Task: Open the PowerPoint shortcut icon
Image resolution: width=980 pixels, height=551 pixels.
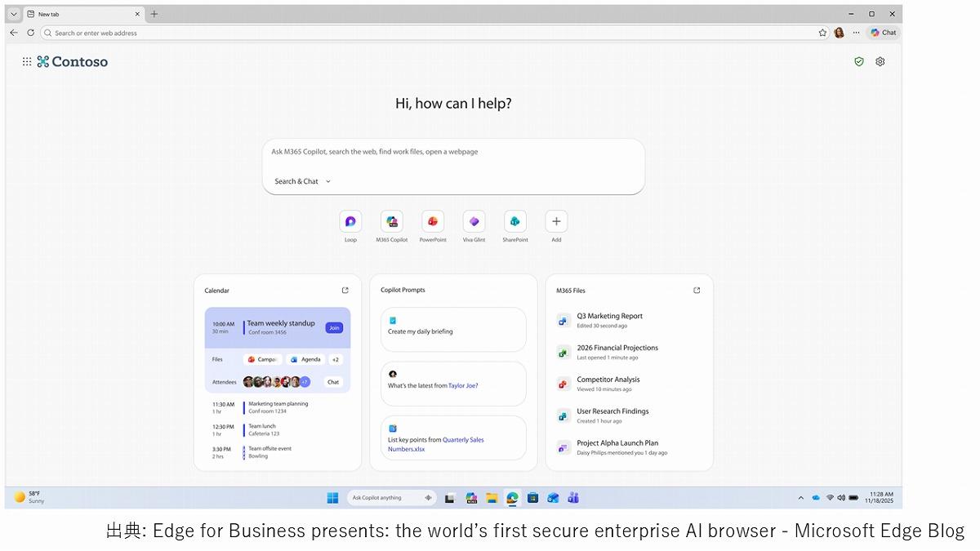Action: (433, 221)
